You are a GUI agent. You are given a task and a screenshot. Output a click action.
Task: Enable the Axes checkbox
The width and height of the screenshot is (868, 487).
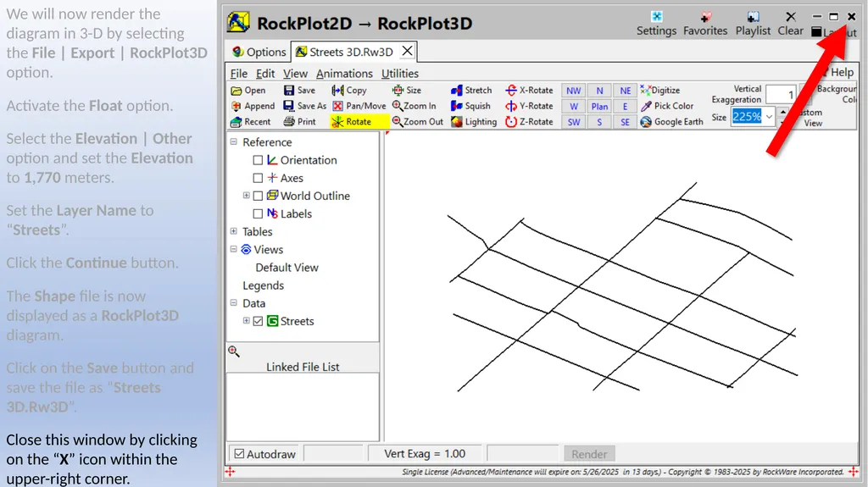click(258, 178)
